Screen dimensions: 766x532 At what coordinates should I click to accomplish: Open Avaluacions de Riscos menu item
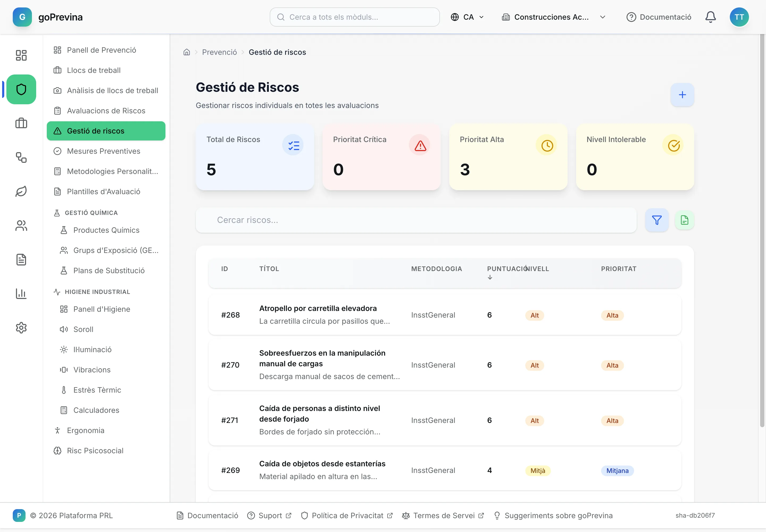(x=106, y=111)
